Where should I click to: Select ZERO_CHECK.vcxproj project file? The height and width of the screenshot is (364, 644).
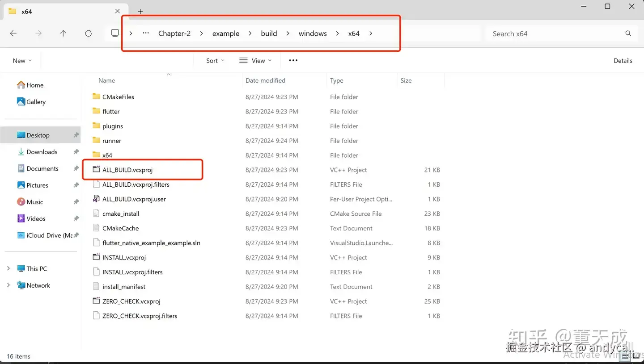pyautogui.click(x=131, y=301)
